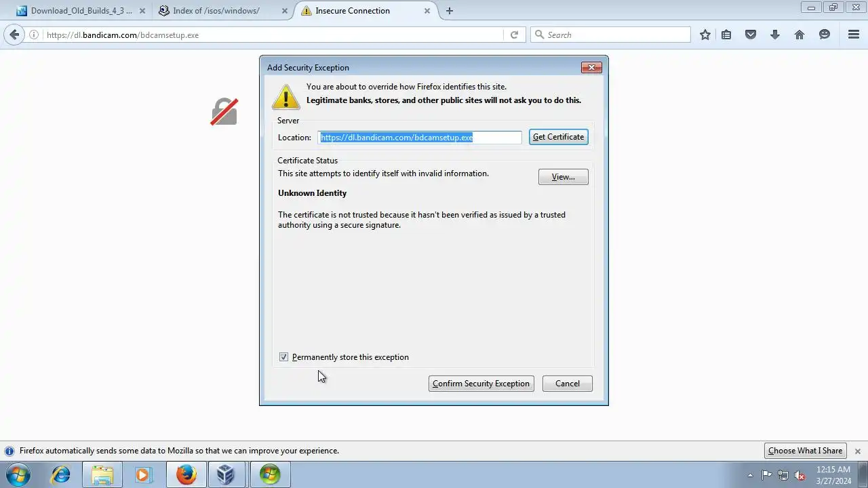Open the Choose What I Share button
Screen dimensions: 868x488
(805, 451)
